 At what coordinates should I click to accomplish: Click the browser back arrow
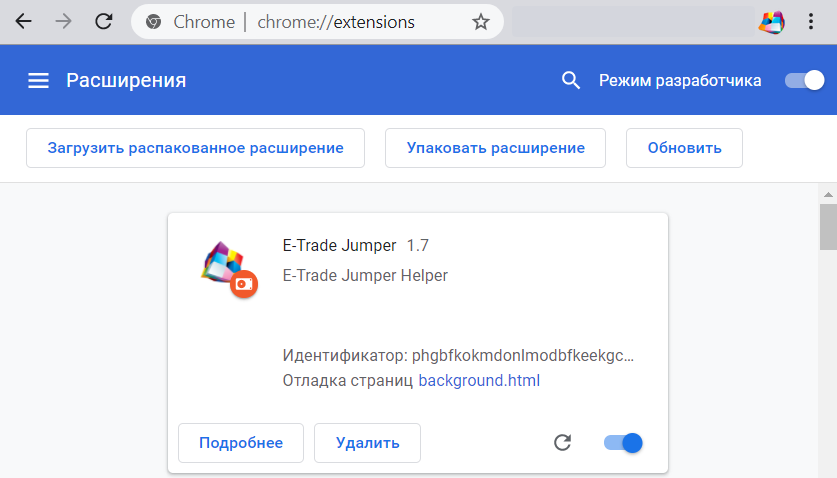[24, 22]
